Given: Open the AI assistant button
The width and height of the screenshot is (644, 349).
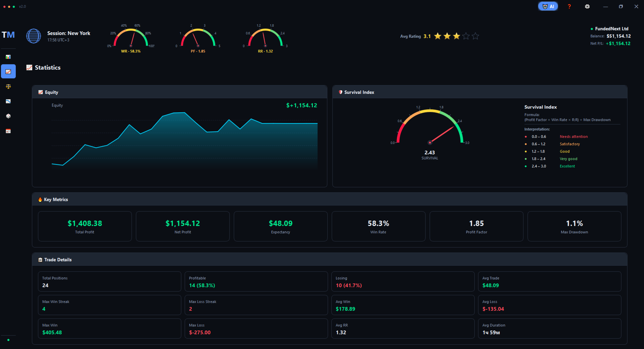Looking at the screenshot, I should (x=548, y=6).
